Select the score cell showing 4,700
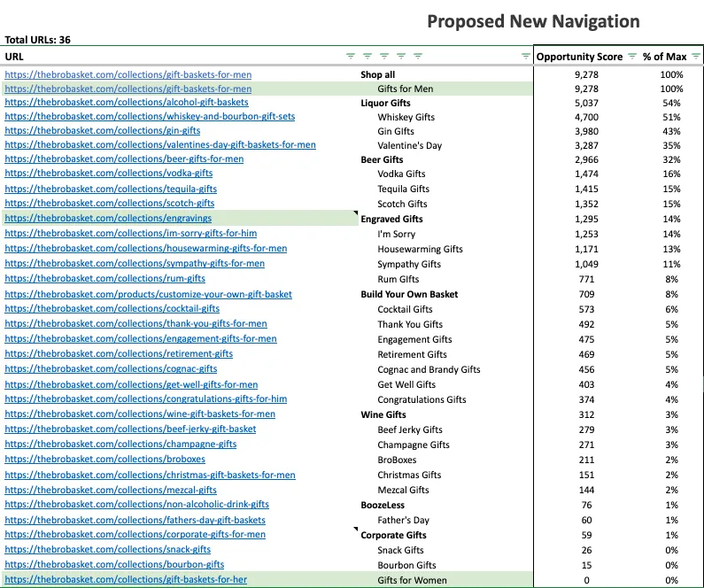 click(x=587, y=117)
